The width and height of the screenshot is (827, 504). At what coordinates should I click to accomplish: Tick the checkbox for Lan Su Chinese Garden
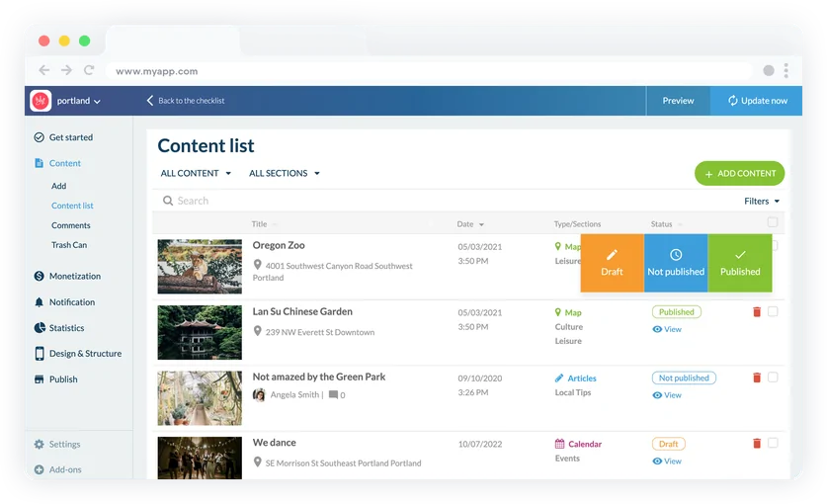click(x=773, y=312)
